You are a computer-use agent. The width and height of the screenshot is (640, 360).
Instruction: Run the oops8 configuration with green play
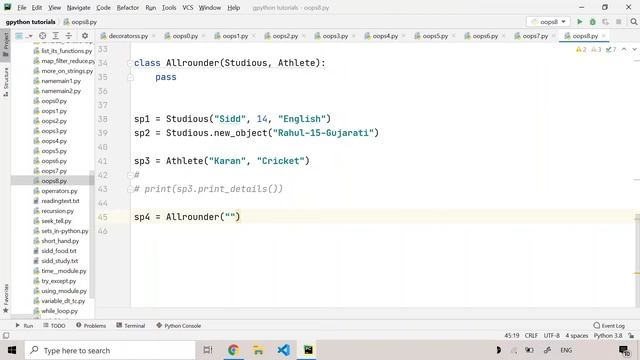click(580, 22)
